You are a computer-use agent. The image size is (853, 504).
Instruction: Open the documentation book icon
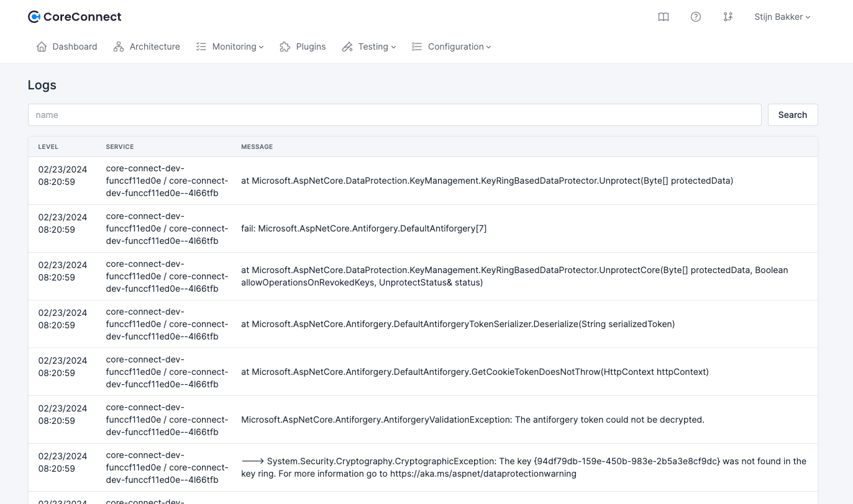click(664, 17)
